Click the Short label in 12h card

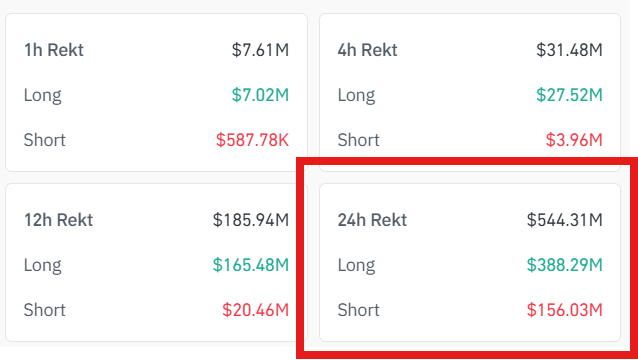[45, 310]
